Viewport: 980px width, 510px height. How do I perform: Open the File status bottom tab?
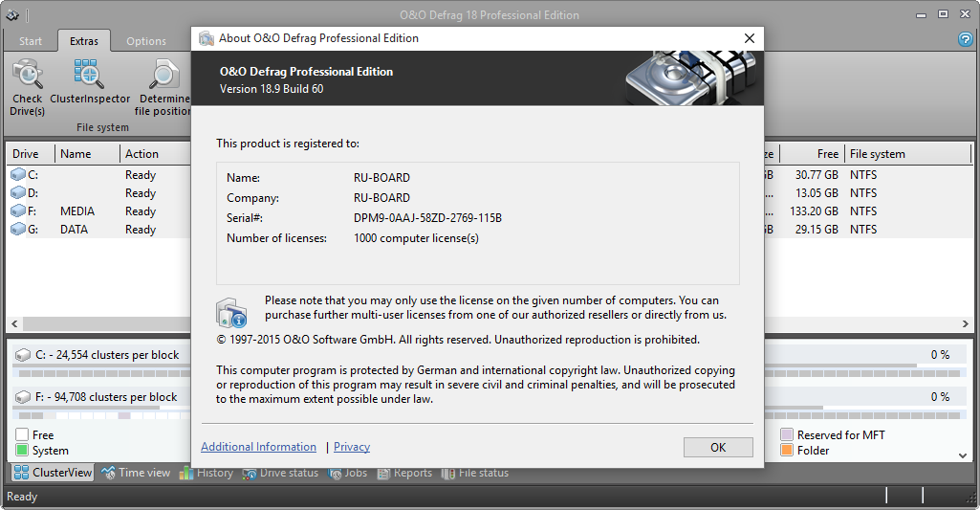(x=475, y=473)
